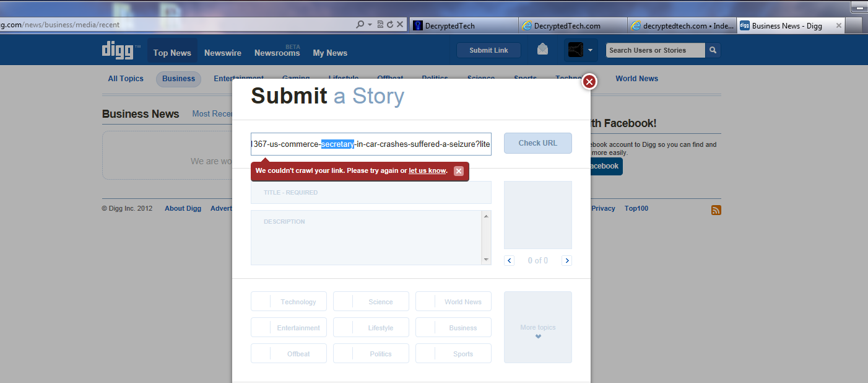Open address bar autocomplete dropdown

pyautogui.click(x=370, y=25)
